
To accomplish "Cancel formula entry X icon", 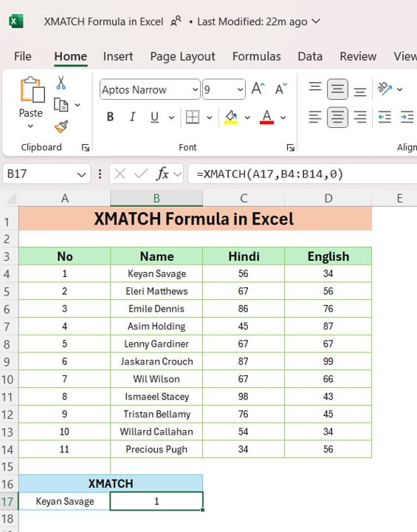I will [120, 174].
